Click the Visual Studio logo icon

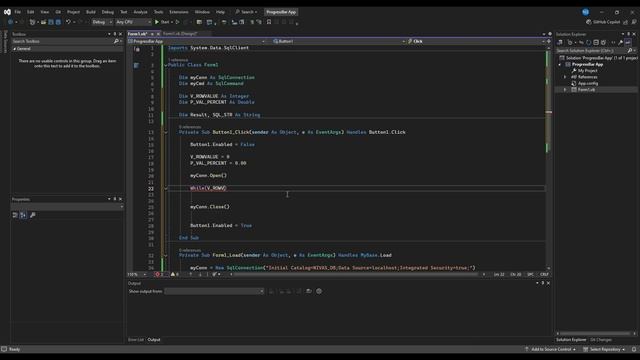pyautogui.click(x=7, y=12)
